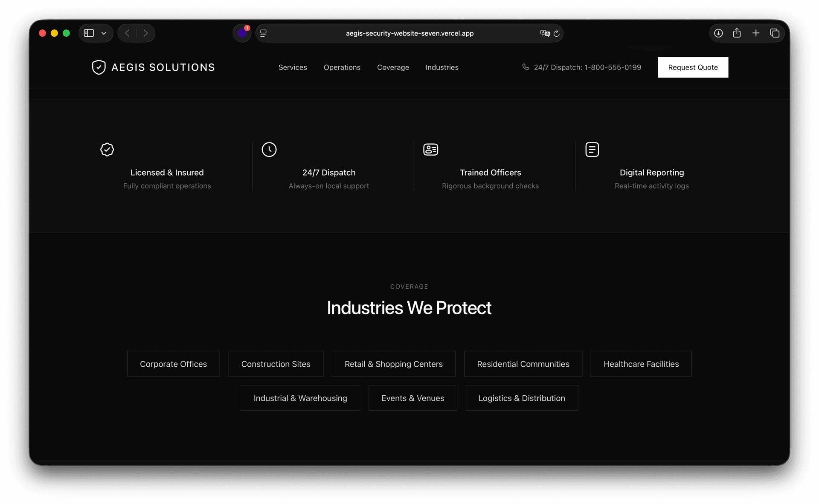Expand the sidebar options chevron
The image size is (819, 504).
pyautogui.click(x=103, y=33)
